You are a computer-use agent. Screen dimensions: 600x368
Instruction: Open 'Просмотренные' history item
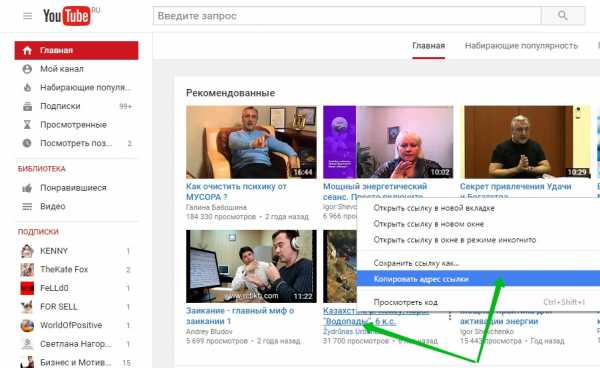point(73,125)
